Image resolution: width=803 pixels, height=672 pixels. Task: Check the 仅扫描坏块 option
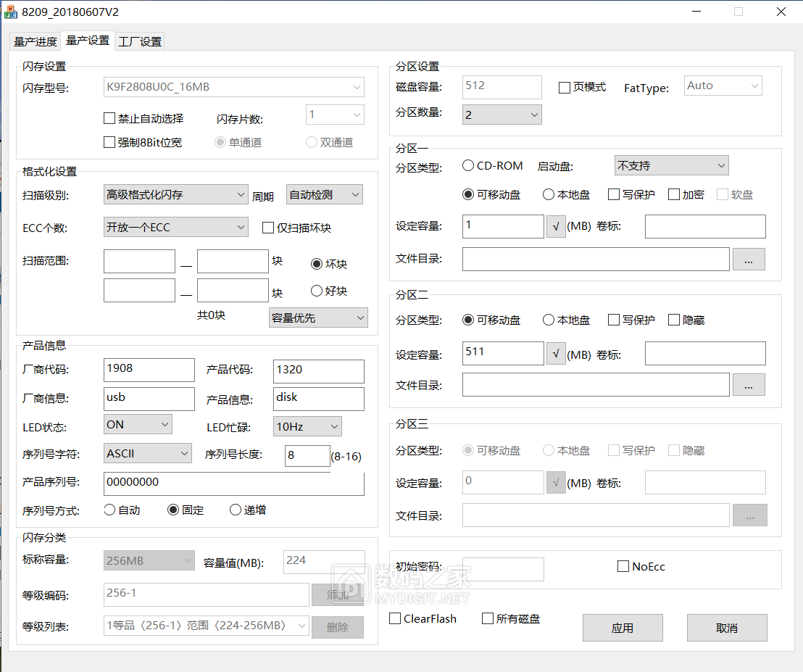click(268, 227)
